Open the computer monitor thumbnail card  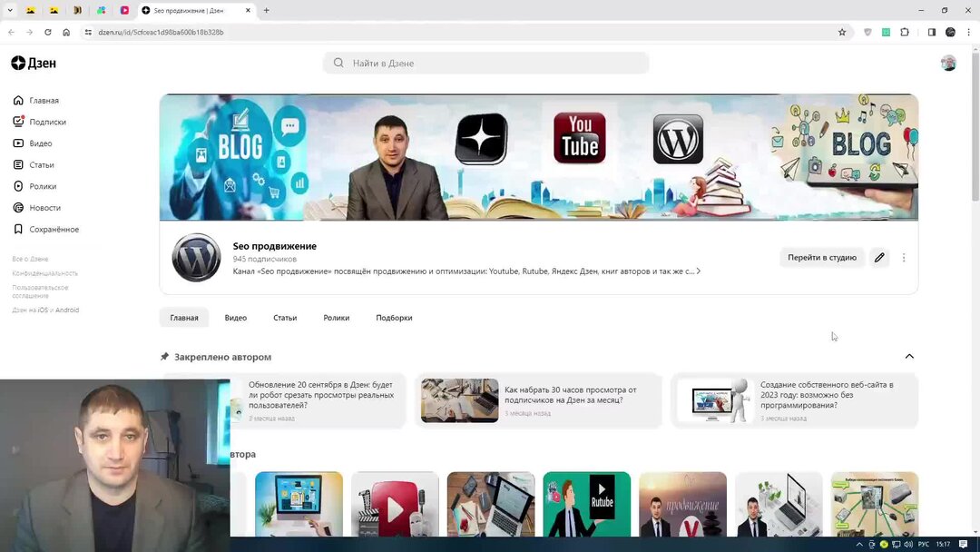[x=299, y=504]
